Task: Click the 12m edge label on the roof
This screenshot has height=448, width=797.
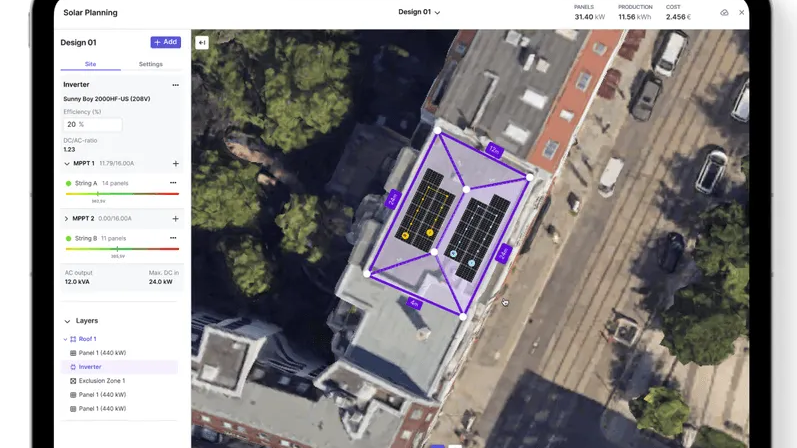Action: tap(493, 150)
